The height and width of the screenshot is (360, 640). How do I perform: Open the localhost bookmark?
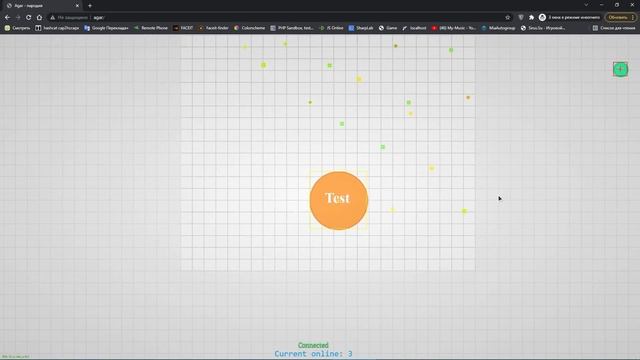coord(414,28)
